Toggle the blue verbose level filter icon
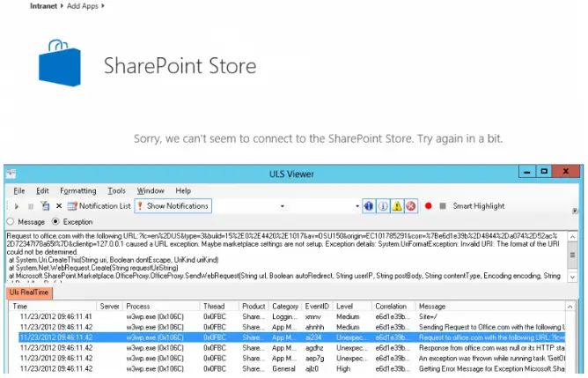 tap(369, 205)
